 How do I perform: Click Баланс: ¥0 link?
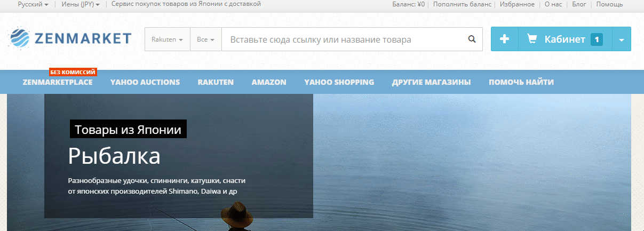point(408,4)
